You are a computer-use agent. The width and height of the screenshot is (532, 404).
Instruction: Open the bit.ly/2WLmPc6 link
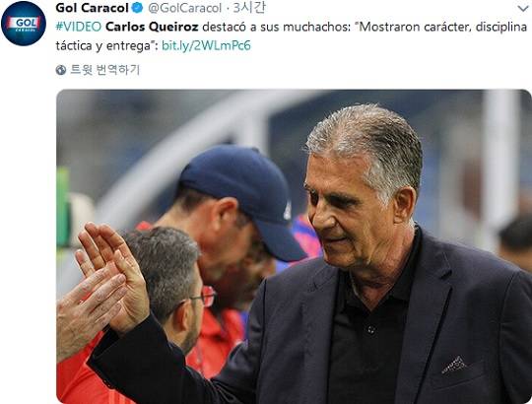(x=206, y=45)
